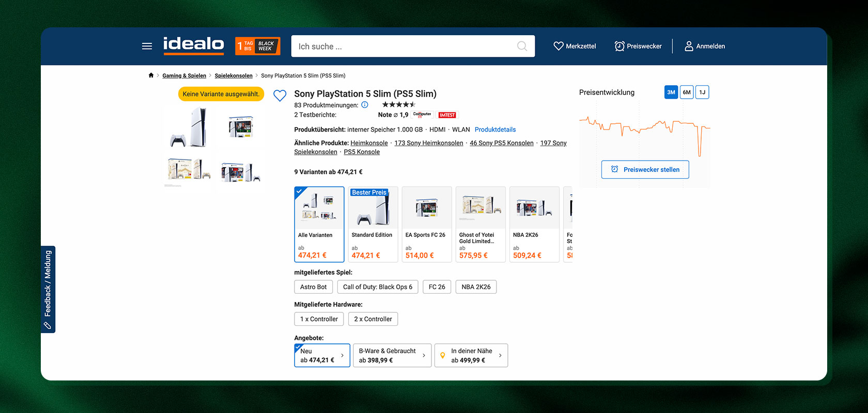The width and height of the screenshot is (868, 413).
Task: Select Standard Edition variant card
Action: [373, 224]
